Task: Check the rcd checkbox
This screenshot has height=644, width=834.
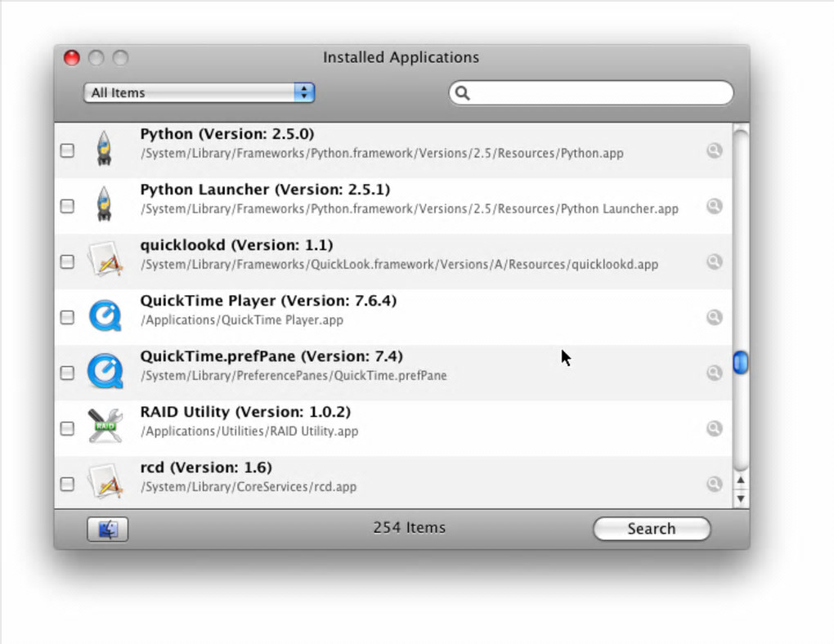Action: click(67, 484)
